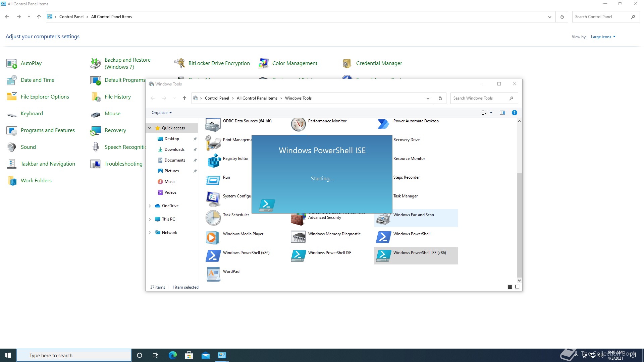644x362 pixels.
Task: Open Backup and Restore (Windows 7) icon
Action: [96, 63]
